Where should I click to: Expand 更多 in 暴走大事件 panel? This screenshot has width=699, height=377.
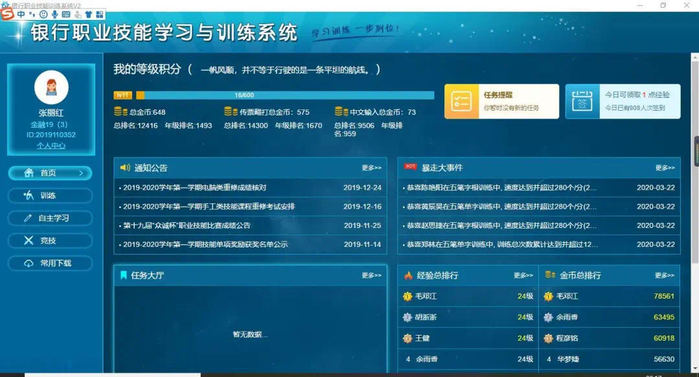click(x=665, y=168)
